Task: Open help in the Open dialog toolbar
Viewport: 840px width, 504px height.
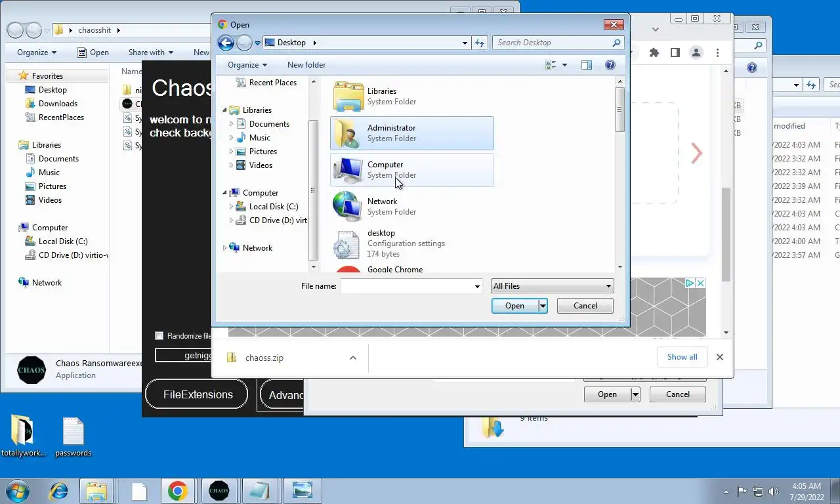Action: (610, 65)
